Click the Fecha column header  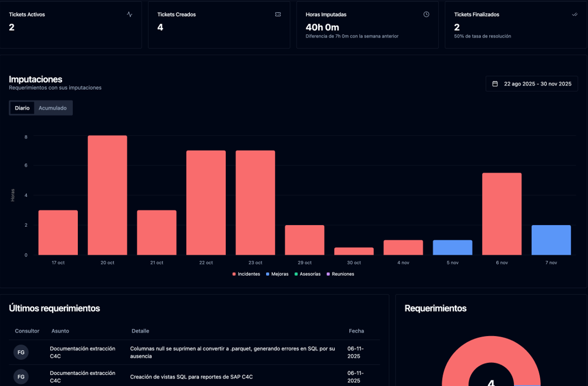pyautogui.click(x=356, y=331)
